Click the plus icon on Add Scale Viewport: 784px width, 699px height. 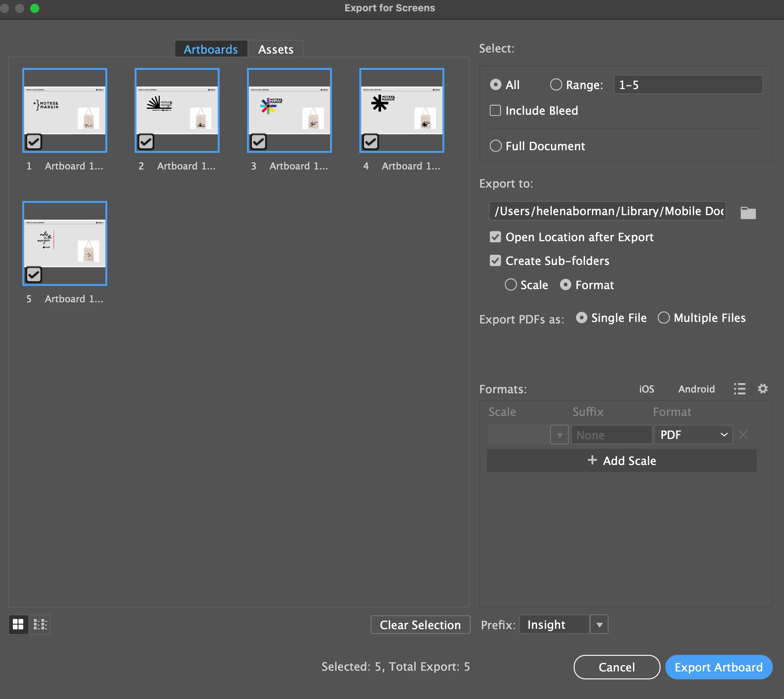tap(592, 460)
